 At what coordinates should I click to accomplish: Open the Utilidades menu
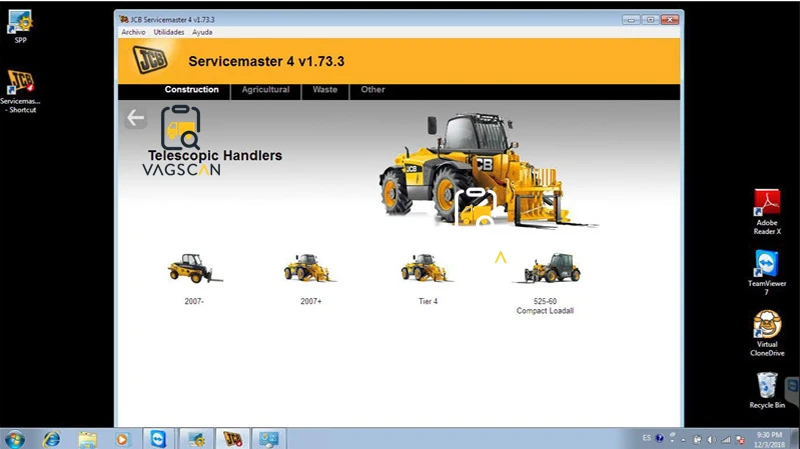(169, 32)
